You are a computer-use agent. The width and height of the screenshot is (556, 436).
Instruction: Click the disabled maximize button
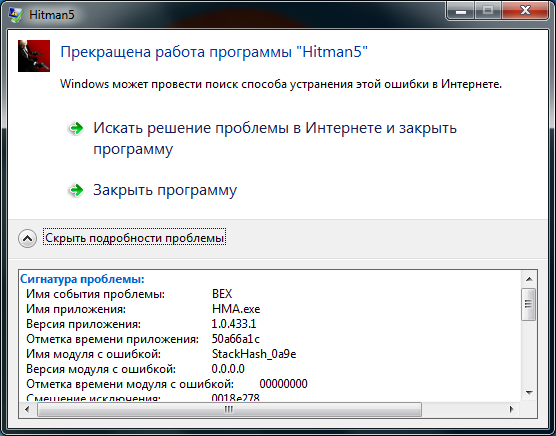coord(488,11)
